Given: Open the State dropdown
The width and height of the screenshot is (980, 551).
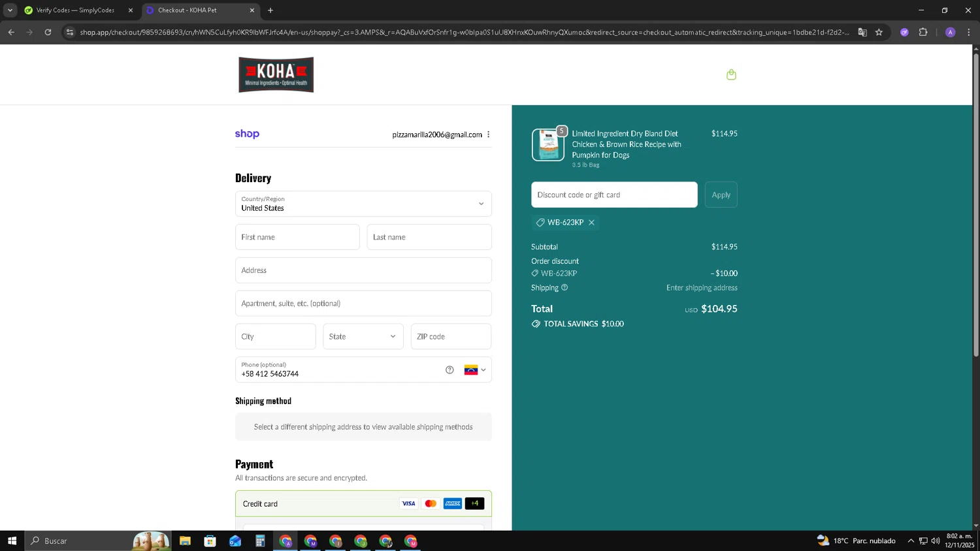Looking at the screenshot, I should pyautogui.click(x=363, y=336).
